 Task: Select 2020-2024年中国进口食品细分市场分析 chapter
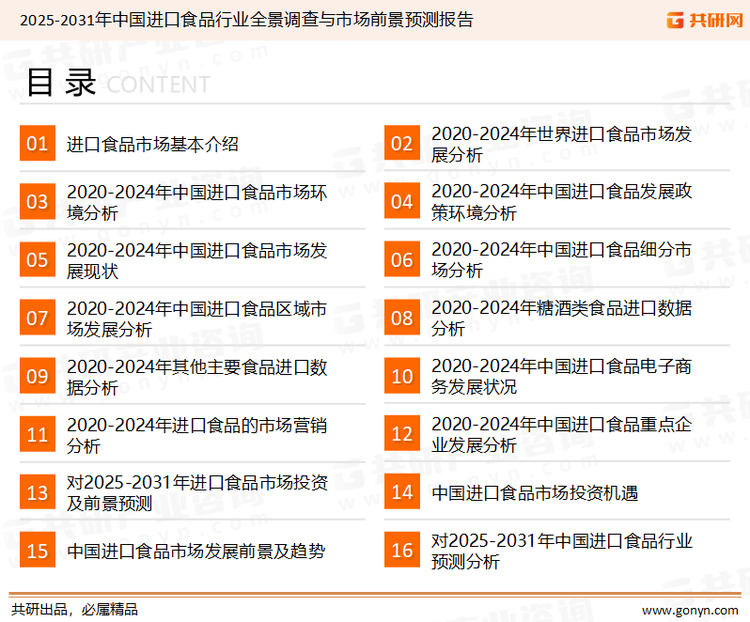point(560,260)
